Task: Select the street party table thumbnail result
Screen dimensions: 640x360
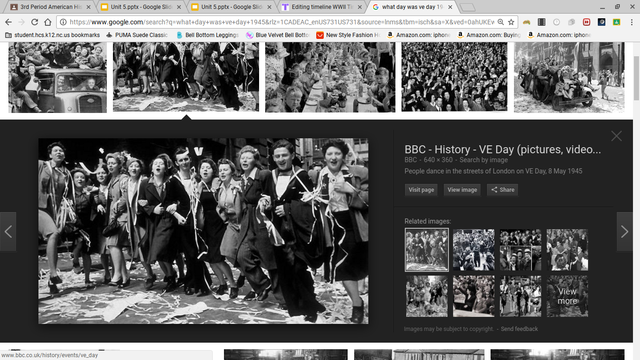Action: point(330,77)
